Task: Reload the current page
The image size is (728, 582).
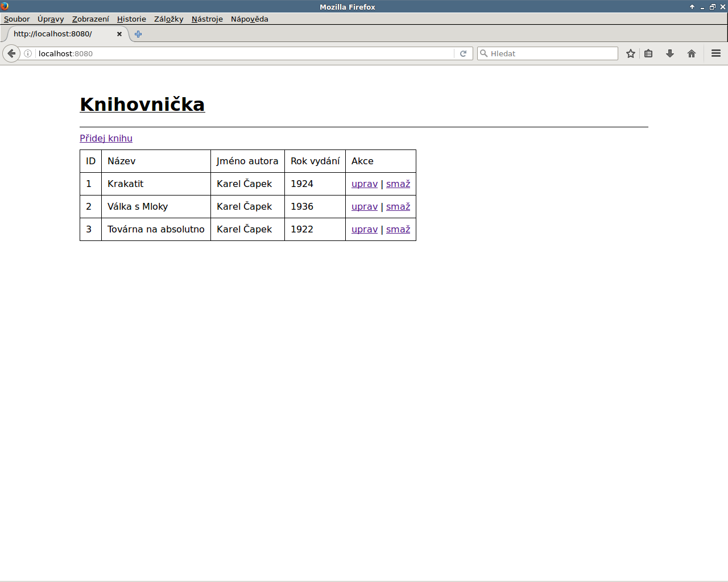Action: [x=463, y=53]
